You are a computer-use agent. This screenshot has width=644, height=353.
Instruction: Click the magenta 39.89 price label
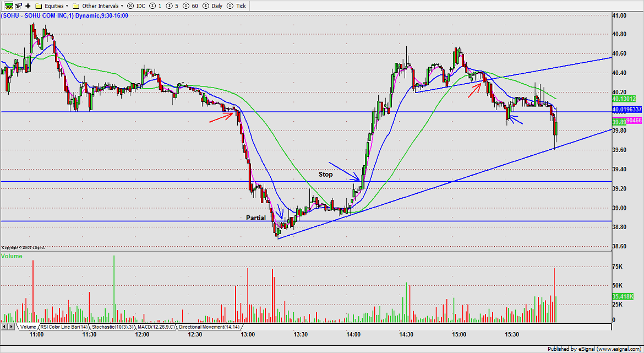tap(627, 122)
